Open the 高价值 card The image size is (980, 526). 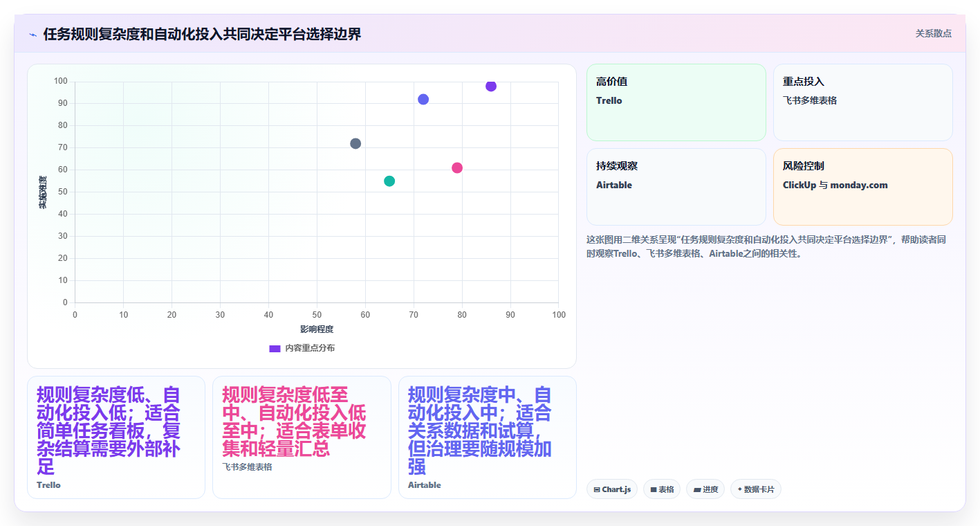(676, 102)
